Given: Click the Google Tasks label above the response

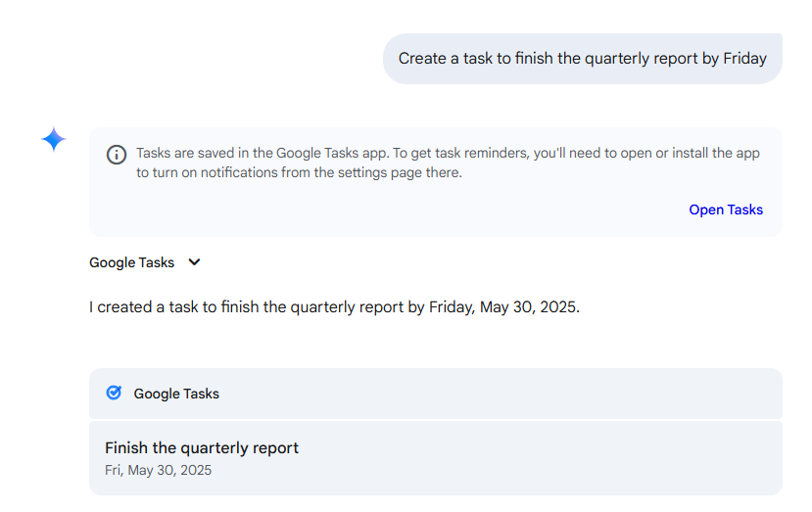Looking at the screenshot, I should (x=131, y=262).
